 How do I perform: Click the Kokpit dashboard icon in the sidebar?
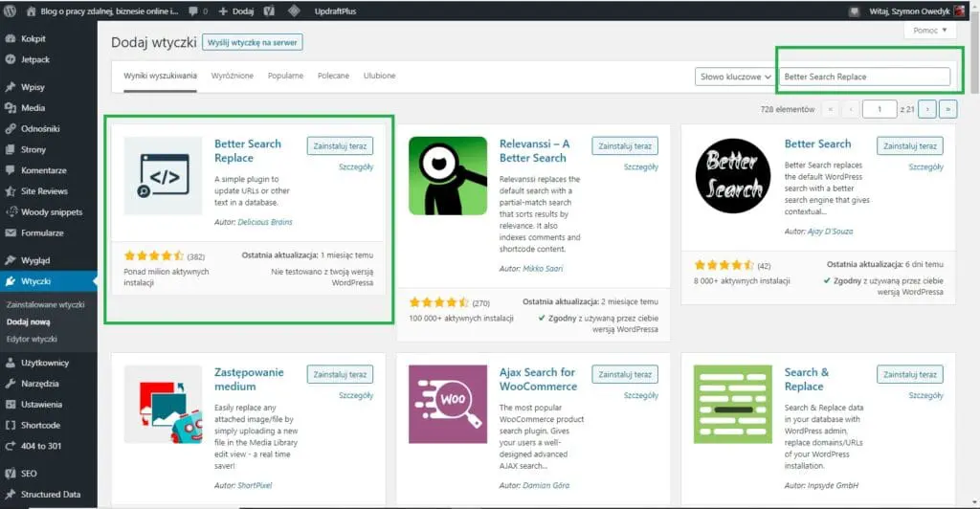(10, 38)
